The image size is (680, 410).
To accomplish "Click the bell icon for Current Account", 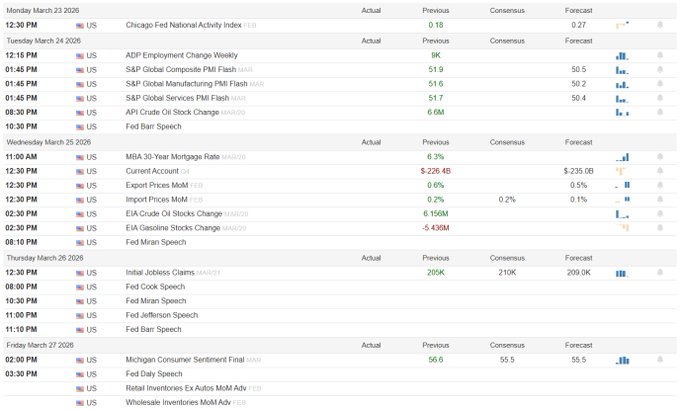I will (660, 171).
